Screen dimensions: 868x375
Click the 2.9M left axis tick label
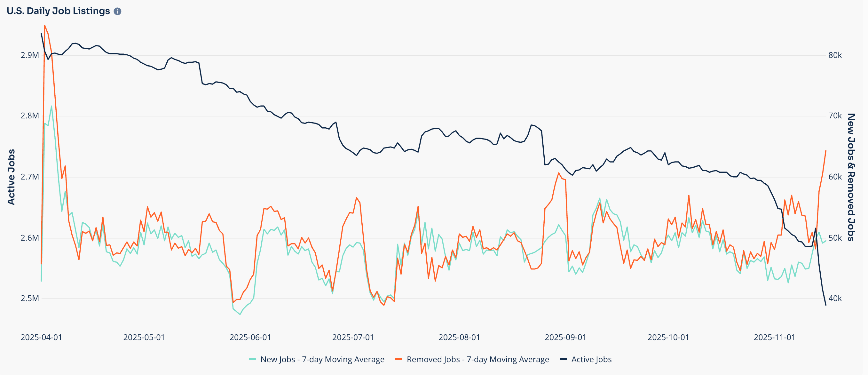pos(30,55)
